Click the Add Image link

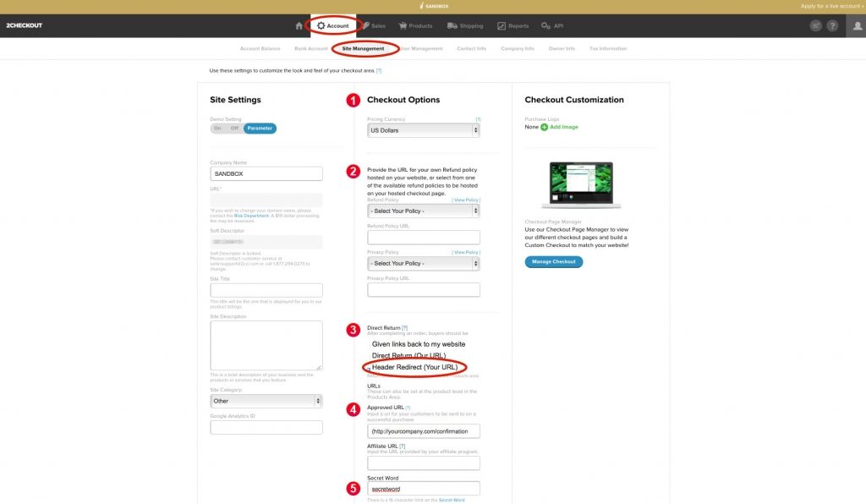563,125
